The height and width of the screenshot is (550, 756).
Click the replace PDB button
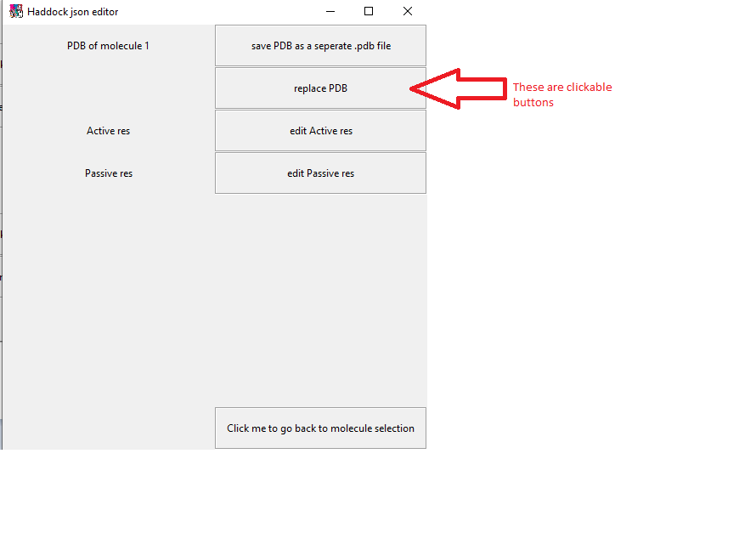coord(320,88)
